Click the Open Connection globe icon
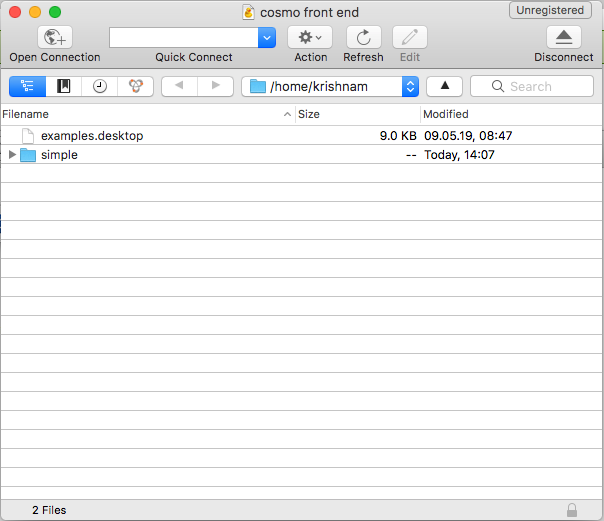This screenshot has width=604, height=521. click(x=55, y=37)
